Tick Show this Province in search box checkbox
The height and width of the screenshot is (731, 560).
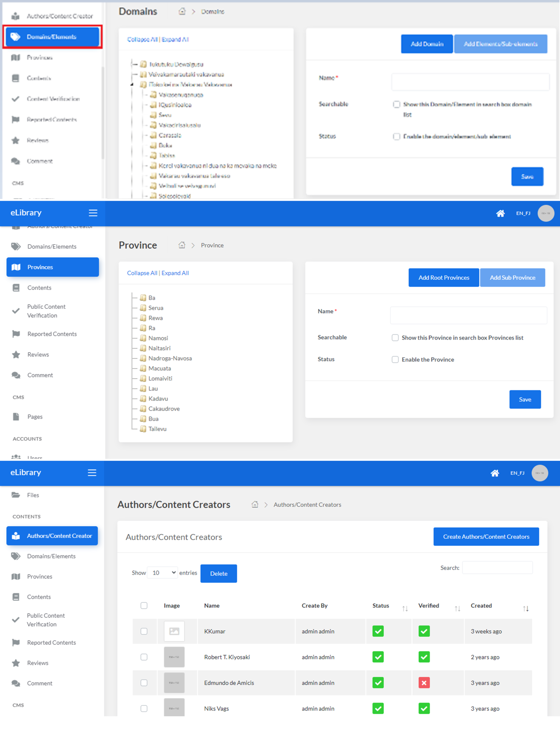coord(395,338)
